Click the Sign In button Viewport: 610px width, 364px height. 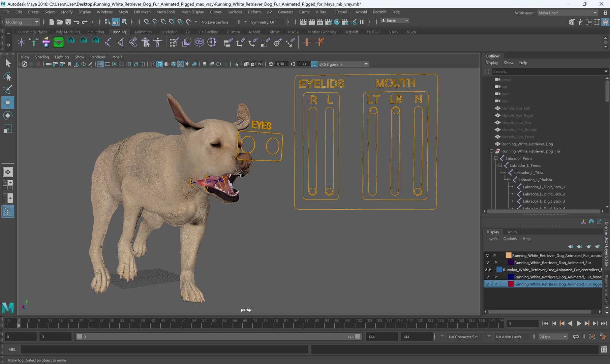(x=395, y=21)
